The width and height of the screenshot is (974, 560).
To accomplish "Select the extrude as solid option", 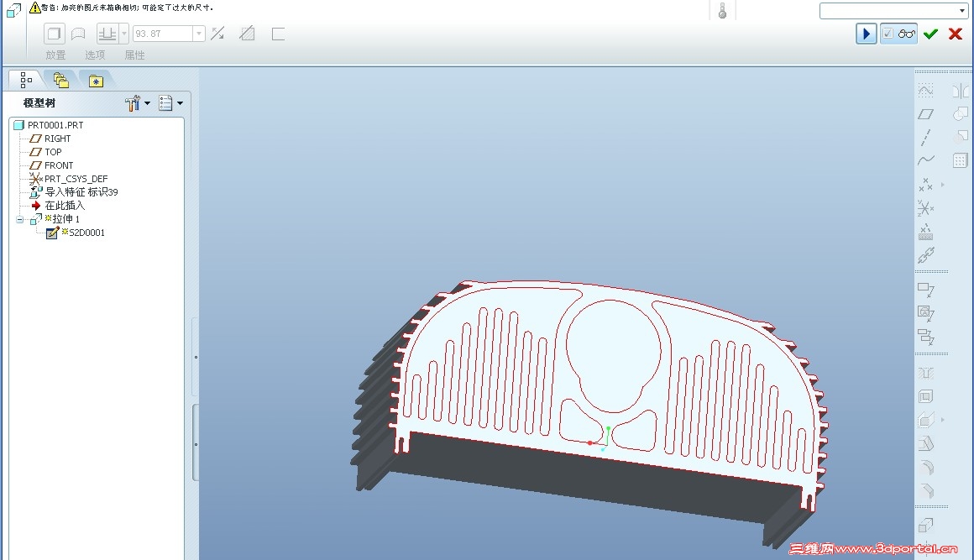I will pyautogui.click(x=54, y=34).
